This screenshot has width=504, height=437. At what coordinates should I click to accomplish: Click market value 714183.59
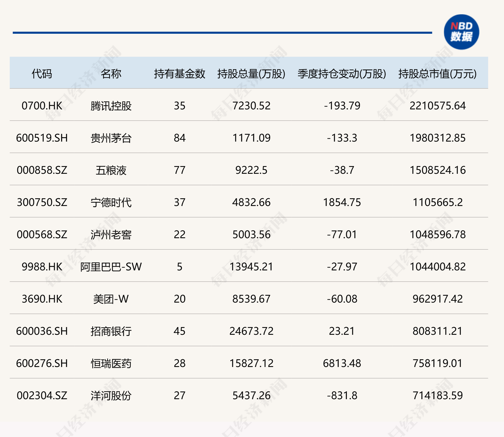coord(438,396)
